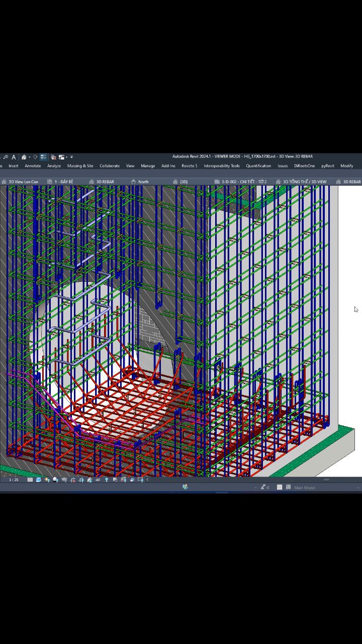Screen dimensions: 362x644
Task: Click Temporary Hide/Isolate glasses icon
Action: click(98, 479)
